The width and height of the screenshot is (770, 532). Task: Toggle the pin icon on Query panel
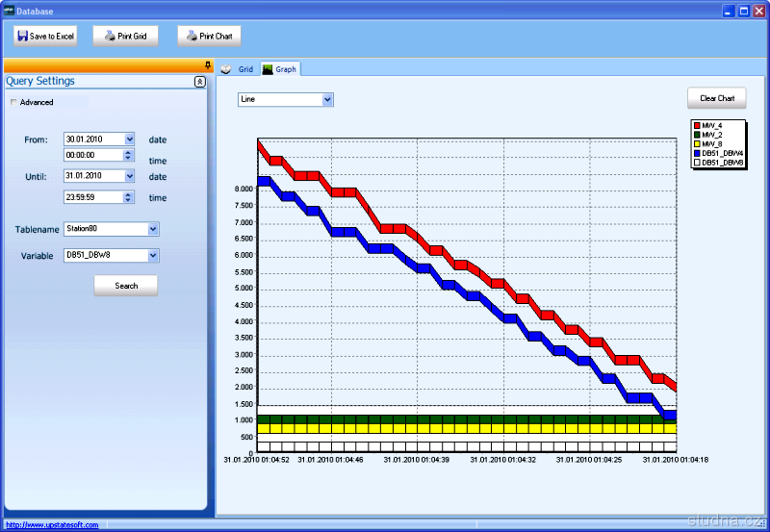point(208,65)
